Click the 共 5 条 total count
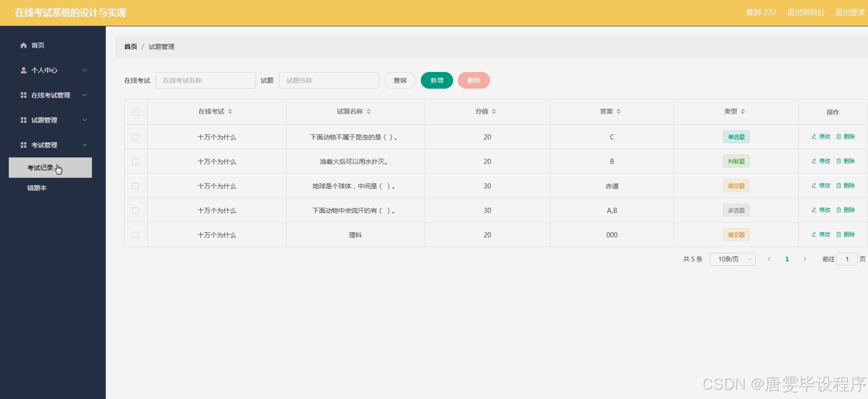The width and height of the screenshot is (868, 399). 693,259
